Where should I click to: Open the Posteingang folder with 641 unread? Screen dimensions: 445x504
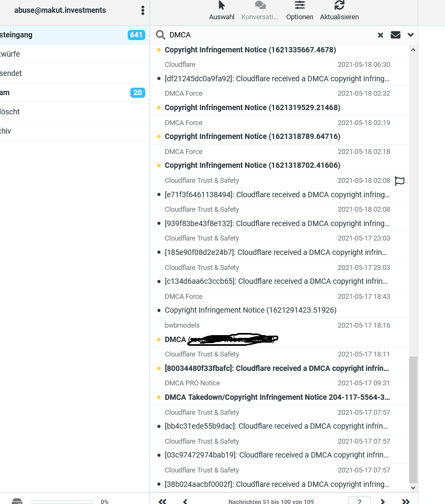(75, 35)
